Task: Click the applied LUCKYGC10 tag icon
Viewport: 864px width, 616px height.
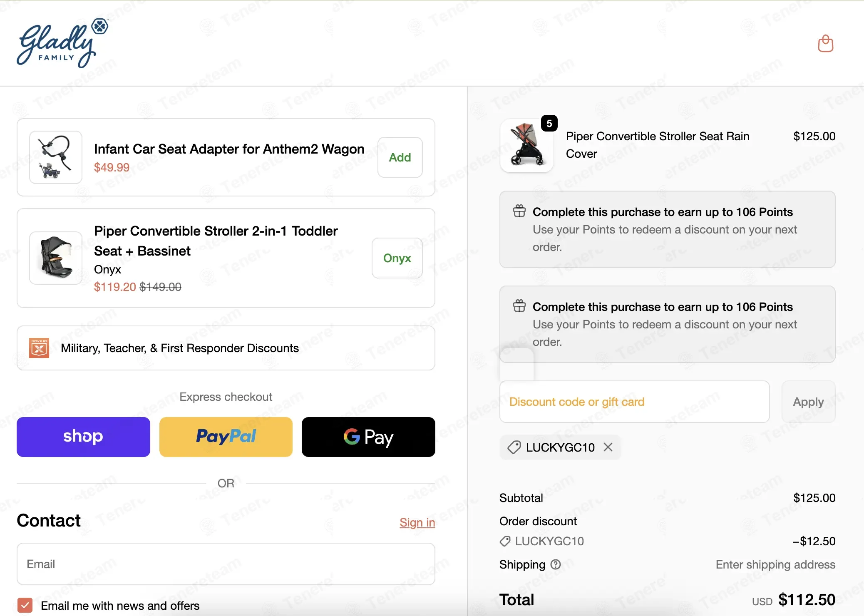Action: pos(514,447)
